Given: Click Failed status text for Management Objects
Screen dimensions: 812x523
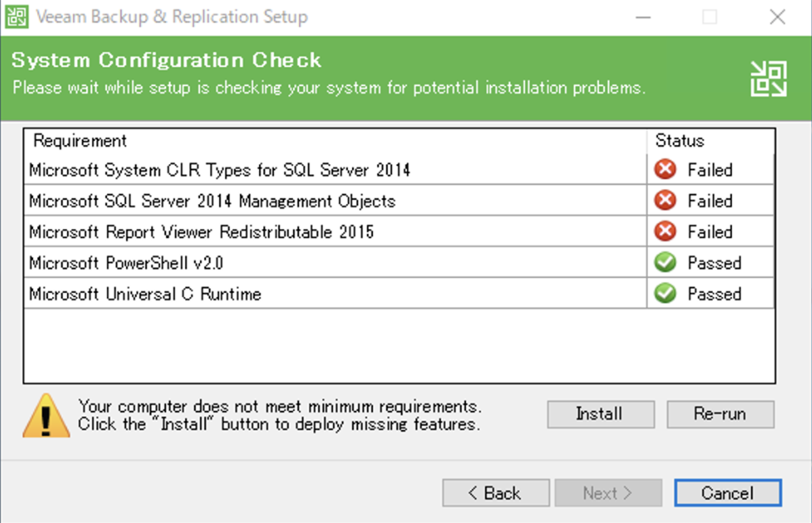Looking at the screenshot, I should (x=710, y=201).
